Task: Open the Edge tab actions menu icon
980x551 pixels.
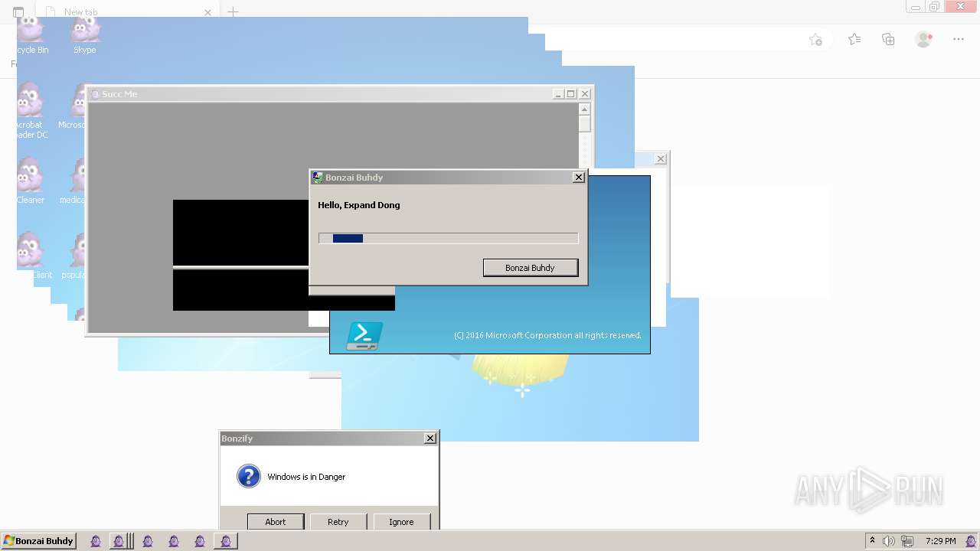Action: (18, 12)
